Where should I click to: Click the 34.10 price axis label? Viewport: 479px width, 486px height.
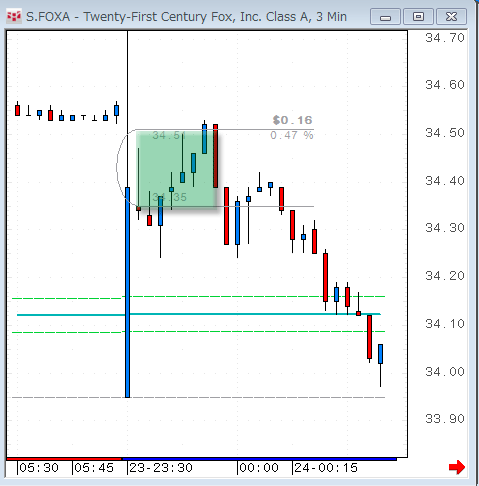point(445,324)
